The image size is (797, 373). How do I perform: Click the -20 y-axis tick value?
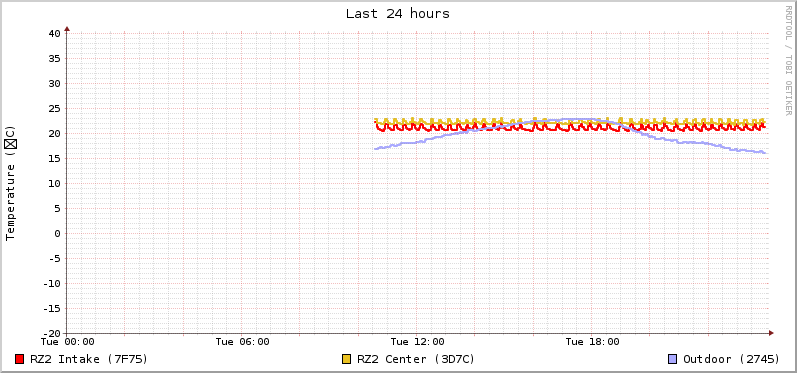[52, 333]
